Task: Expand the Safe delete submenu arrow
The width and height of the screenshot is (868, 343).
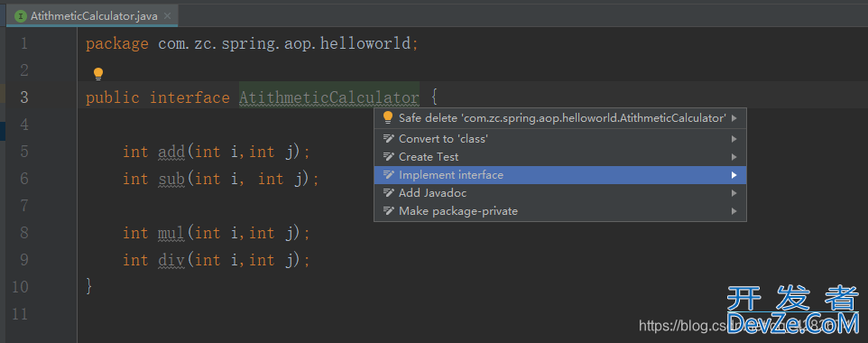Action: 734,118
